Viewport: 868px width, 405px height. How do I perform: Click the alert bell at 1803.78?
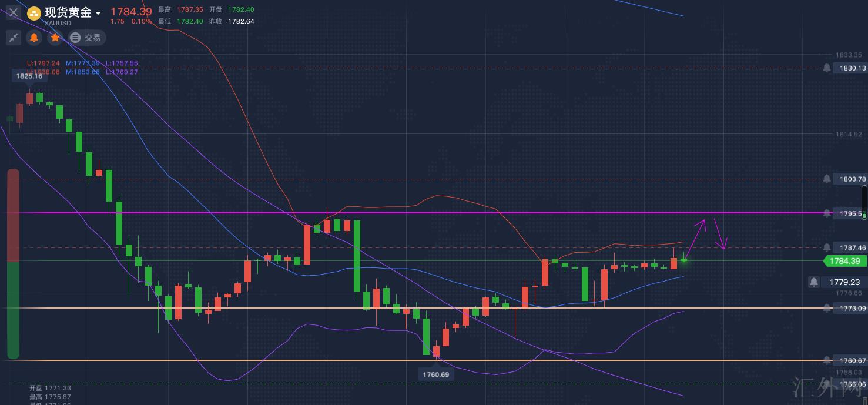coord(827,179)
